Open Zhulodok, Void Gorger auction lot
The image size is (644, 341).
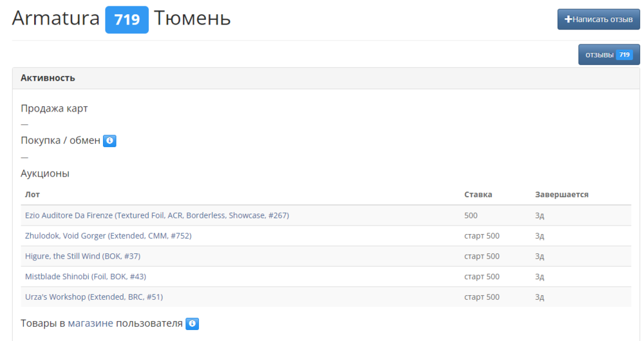click(108, 236)
